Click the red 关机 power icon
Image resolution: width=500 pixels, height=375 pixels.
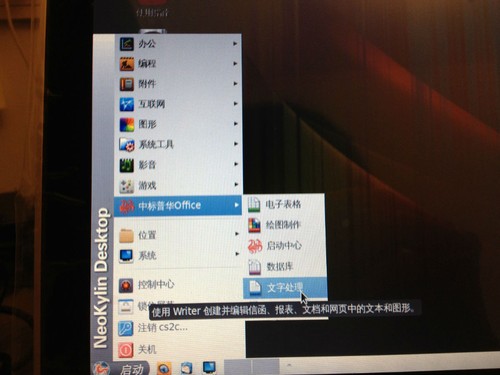pyautogui.click(x=126, y=350)
